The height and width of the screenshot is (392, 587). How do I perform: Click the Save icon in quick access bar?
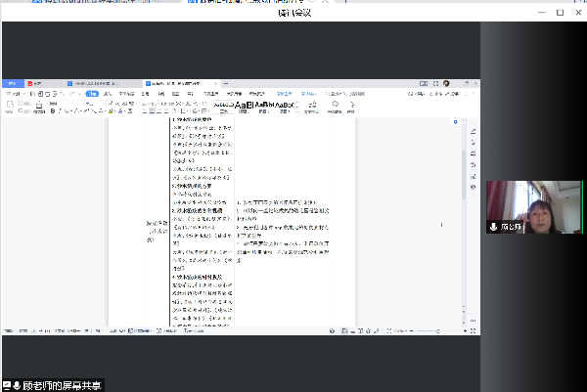(33, 94)
